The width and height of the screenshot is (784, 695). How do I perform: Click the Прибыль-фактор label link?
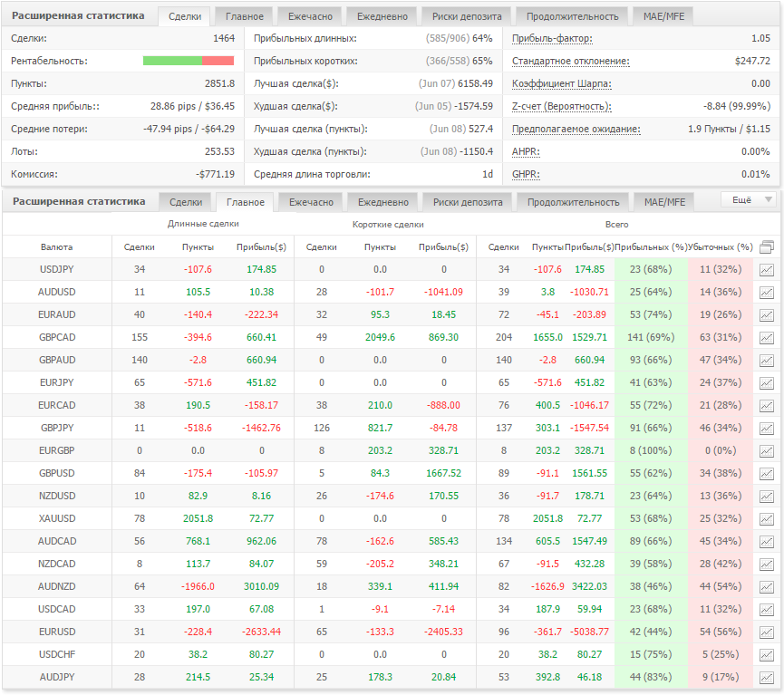click(552, 38)
